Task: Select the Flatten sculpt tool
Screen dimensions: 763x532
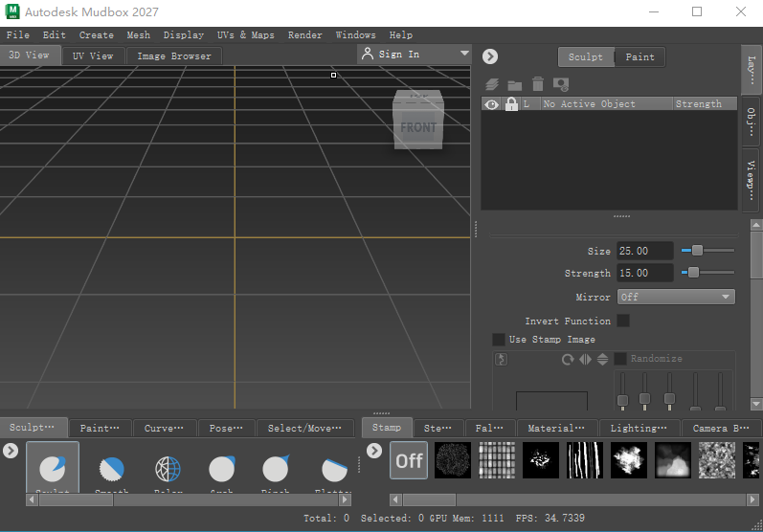Action: tap(334, 469)
